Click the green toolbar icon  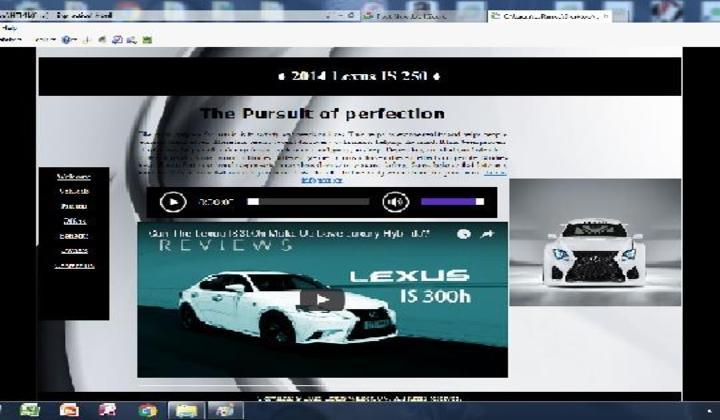[x=147, y=40]
